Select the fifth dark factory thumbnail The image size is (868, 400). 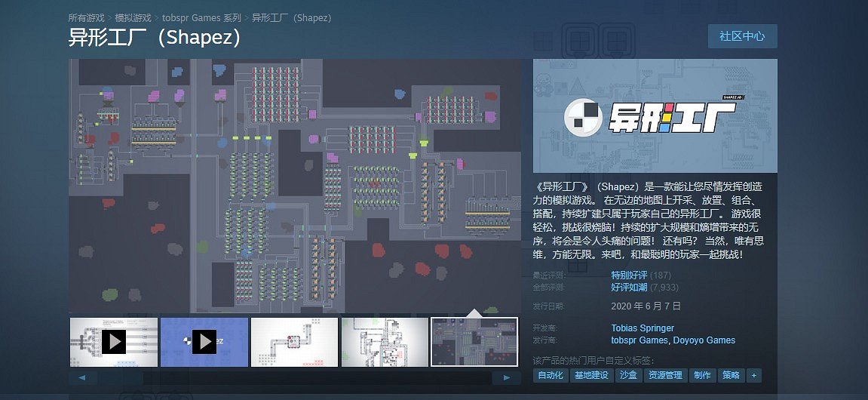tap(474, 342)
